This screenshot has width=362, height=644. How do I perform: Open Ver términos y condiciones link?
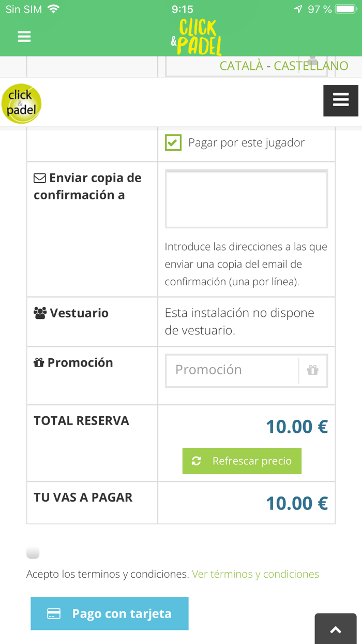255,574
